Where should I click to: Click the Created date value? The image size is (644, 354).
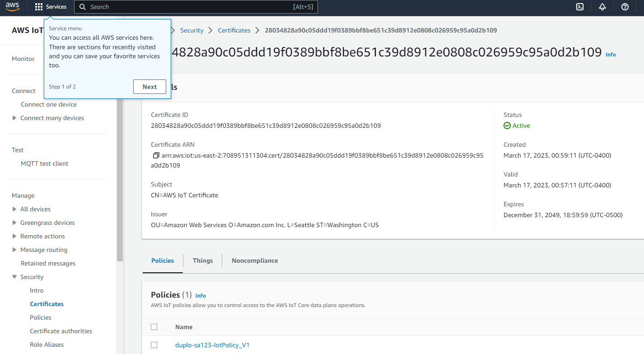(x=557, y=156)
